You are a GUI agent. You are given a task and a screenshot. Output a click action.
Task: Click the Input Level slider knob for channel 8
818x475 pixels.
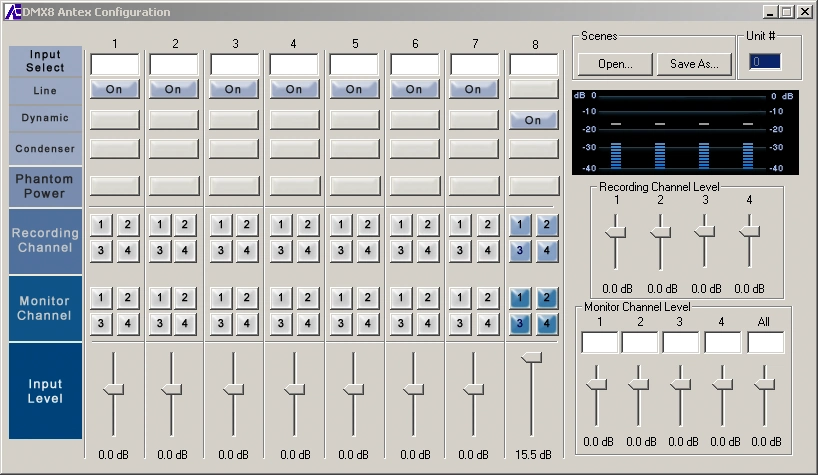tap(532, 357)
